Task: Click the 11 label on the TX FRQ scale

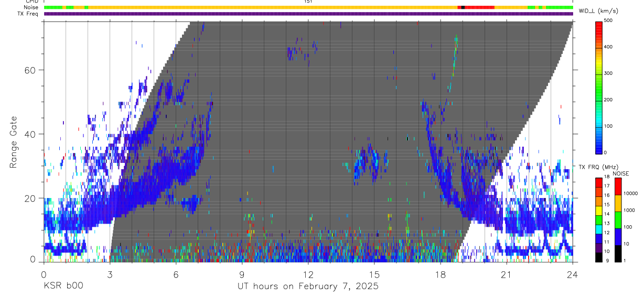Action: tap(606, 243)
